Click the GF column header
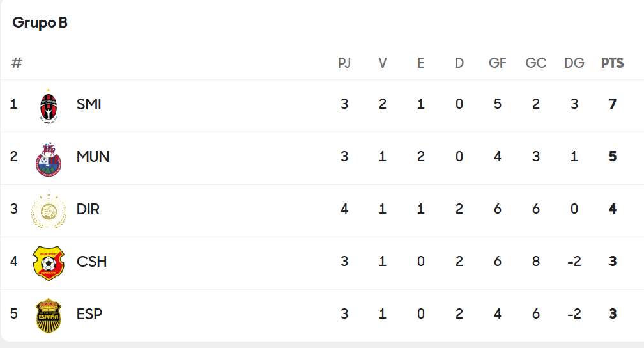Viewport: 644px width, 348px height. pyautogui.click(x=497, y=63)
